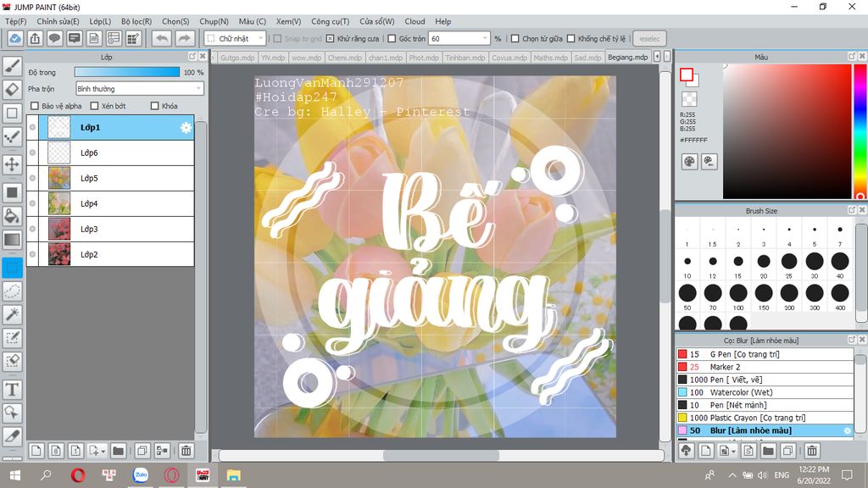
Task: Toggle visibility of layer Lớp5
Action: tap(33, 178)
